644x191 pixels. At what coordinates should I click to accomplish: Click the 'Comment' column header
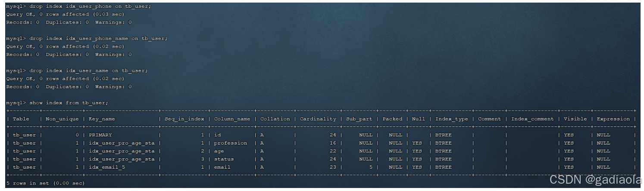point(489,119)
